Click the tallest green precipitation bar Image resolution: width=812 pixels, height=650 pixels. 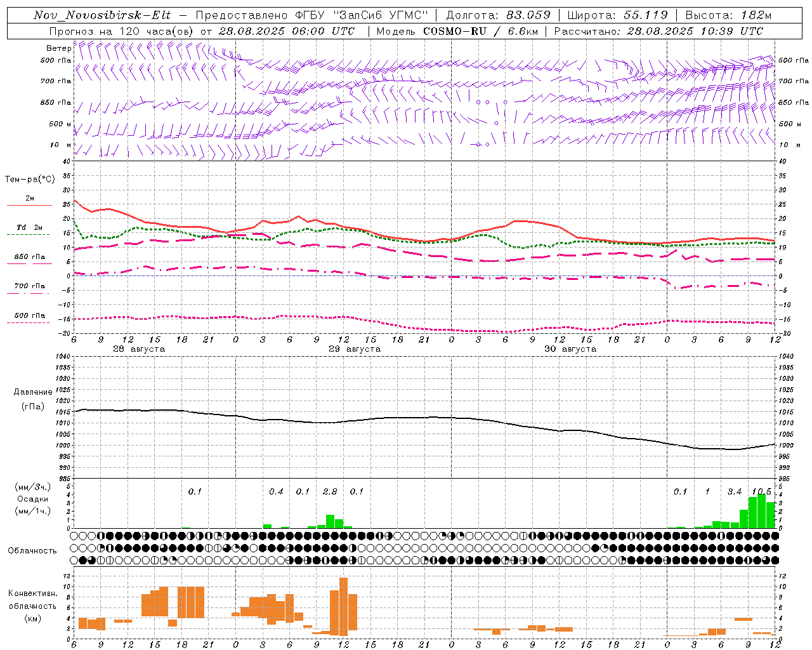click(x=762, y=510)
